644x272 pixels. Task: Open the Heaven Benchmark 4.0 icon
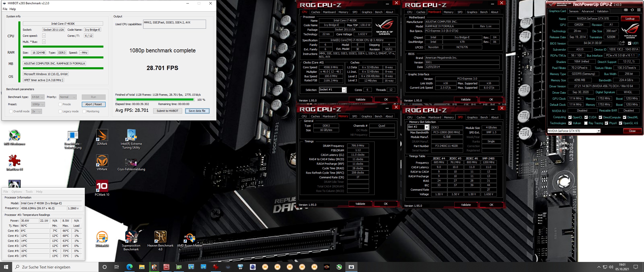point(160,241)
